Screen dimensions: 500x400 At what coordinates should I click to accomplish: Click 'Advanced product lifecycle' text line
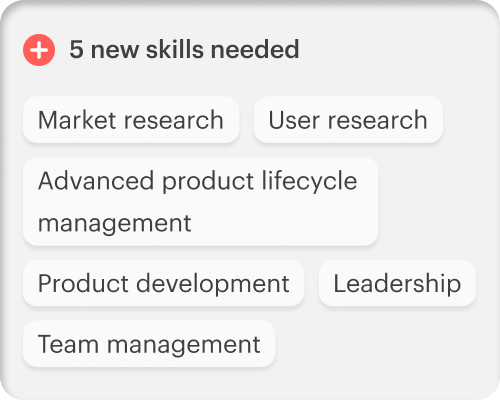198,182
